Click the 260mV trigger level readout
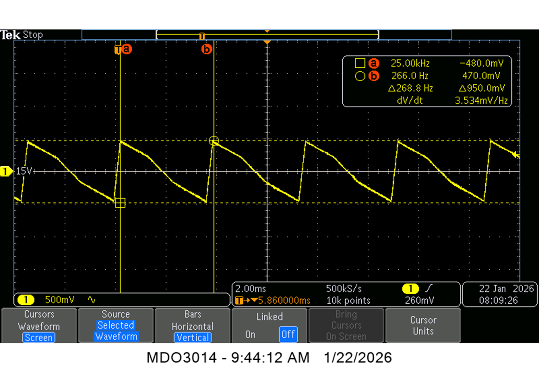This screenshot has height=392, width=539. 419,300
